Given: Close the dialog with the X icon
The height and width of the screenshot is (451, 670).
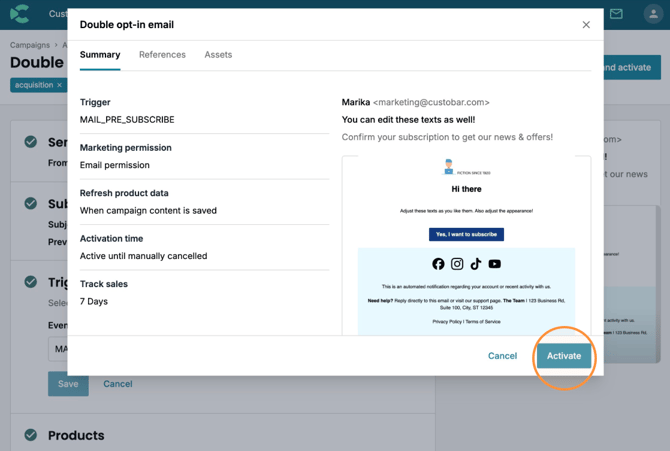Looking at the screenshot, I should click(586, 25).
